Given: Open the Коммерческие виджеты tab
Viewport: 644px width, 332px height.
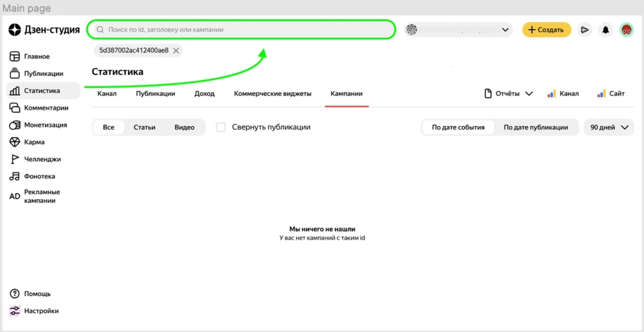Looking at the screenshot, I should coord(273,94).
